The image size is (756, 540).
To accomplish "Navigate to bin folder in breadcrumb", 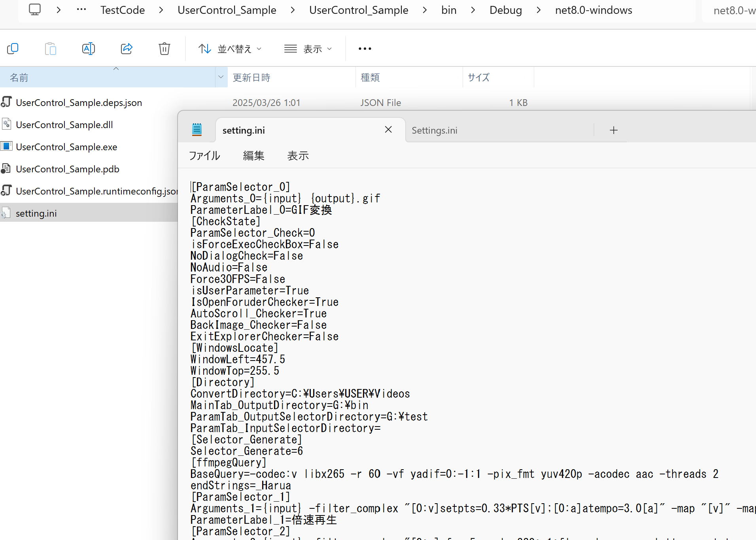I will (x=449, y=10).
